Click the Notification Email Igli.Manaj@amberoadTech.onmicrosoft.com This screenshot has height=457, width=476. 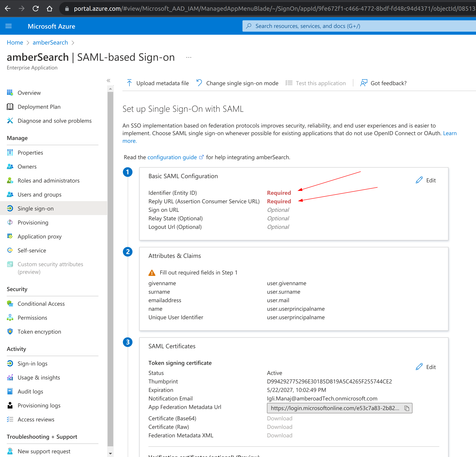click(322, 398)
